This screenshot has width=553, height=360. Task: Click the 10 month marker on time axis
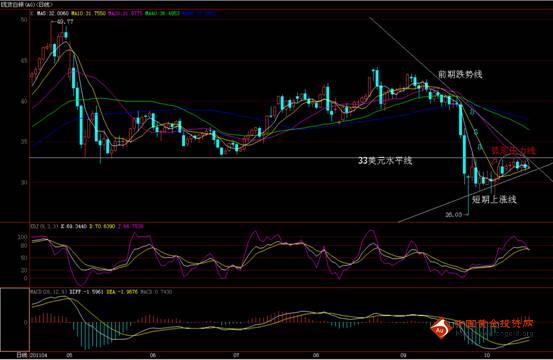pyautogui.click(x=487, y=355)
